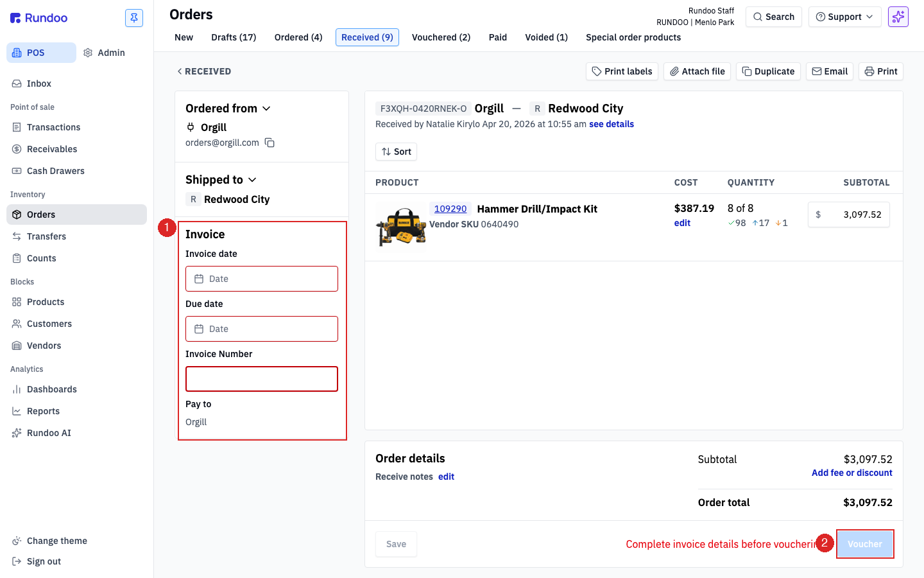Screen dimensions: 924x578
Task: Click the Search button
Action: (774, 17)
